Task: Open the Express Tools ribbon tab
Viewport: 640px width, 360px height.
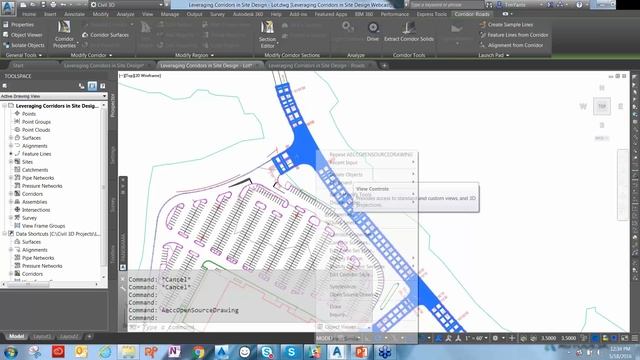Action: pos(431,14)
